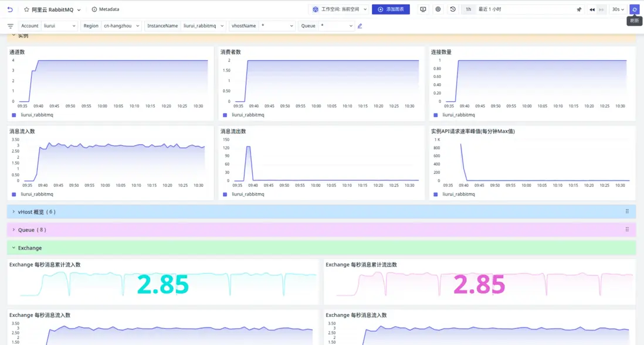Expand the vHost 概览 (6) section

pyautogui.click(x=321, y=211)
